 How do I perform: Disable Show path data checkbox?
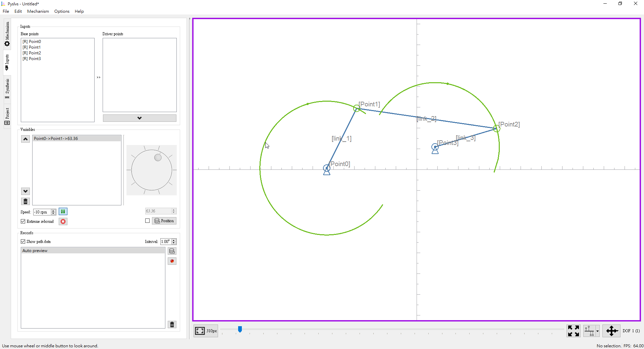pos(23,242)
